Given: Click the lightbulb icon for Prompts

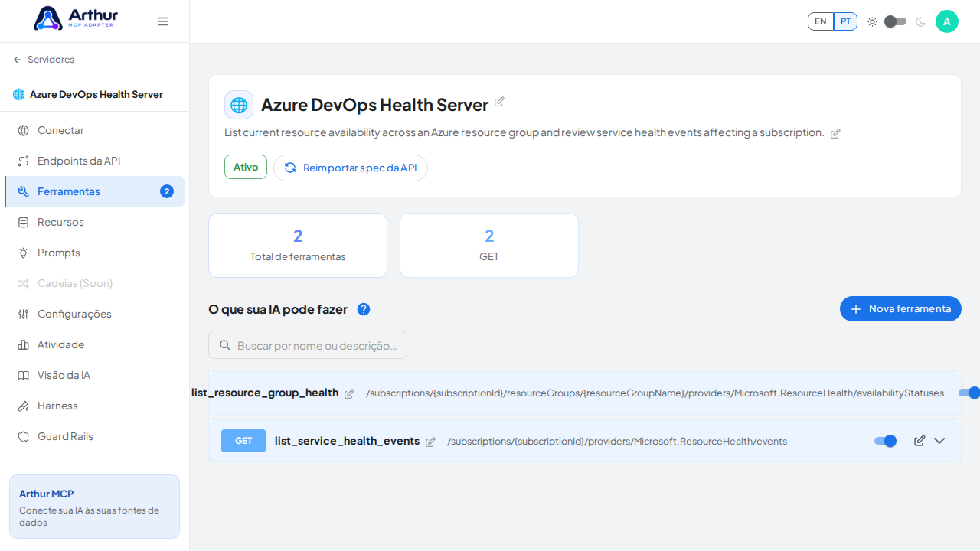Looking at the screenshot, I should point(24,253).
